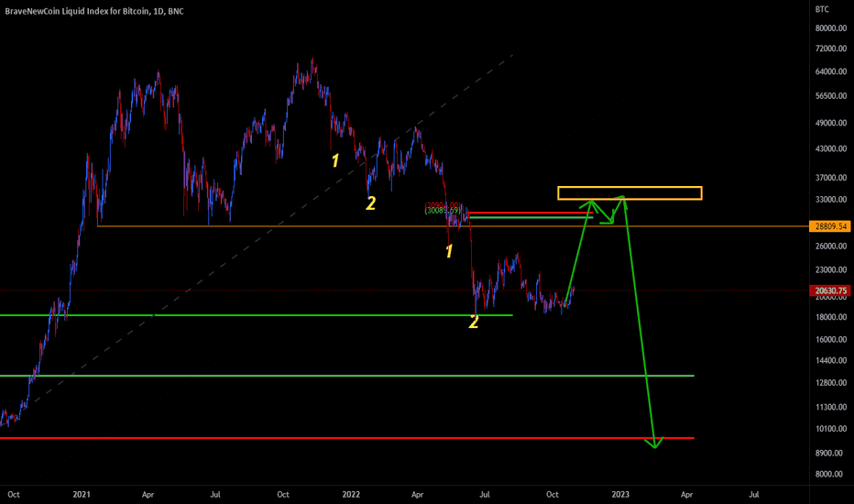Select the yellow rectangle zone near 33000

(630, 192)
